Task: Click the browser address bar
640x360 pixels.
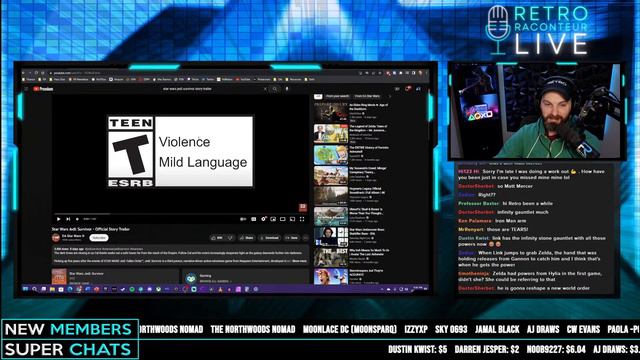Action: click(x=204, y=73)
